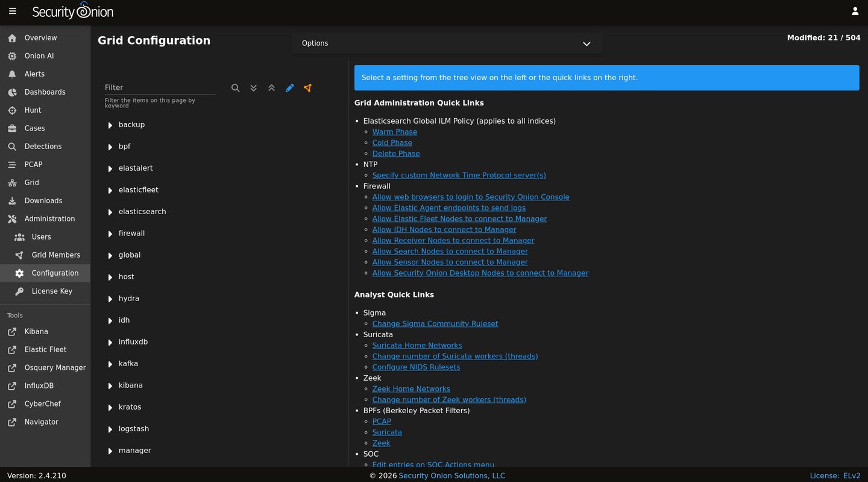Open the Allow web browsers to login link
This screenshot has height=482, width=868.
(471, 197)
